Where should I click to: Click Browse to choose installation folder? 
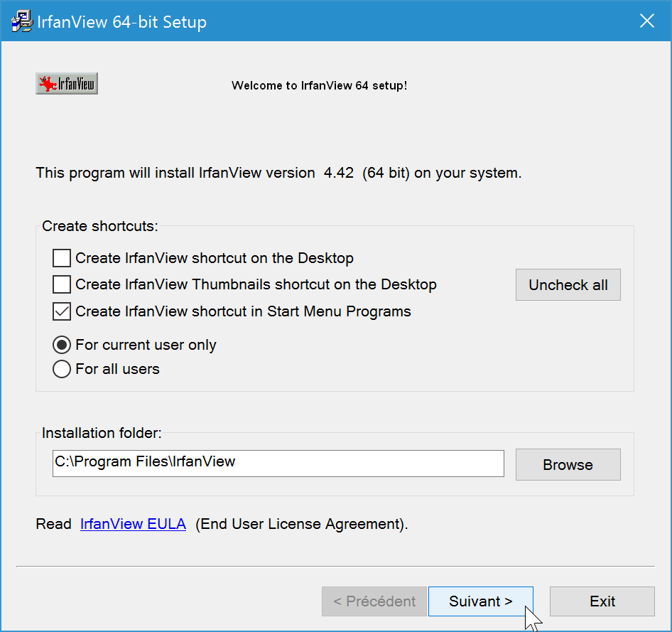pos(568,464)
